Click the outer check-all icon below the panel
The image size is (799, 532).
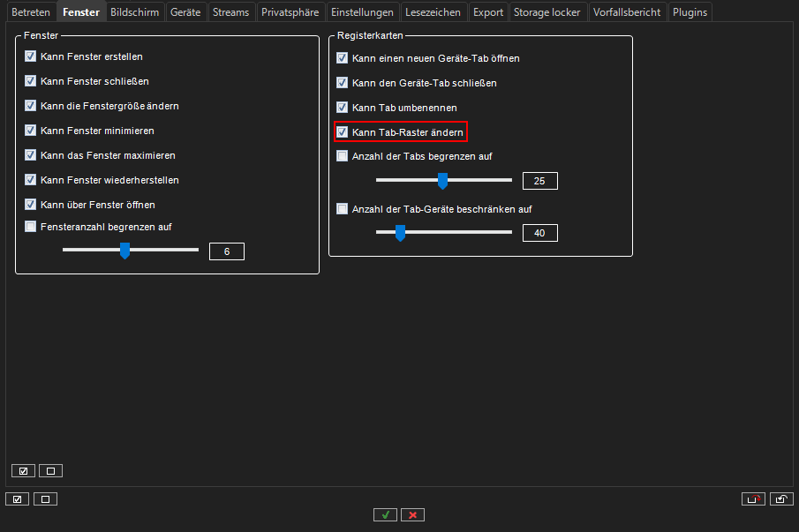click(x=18, y=499)
